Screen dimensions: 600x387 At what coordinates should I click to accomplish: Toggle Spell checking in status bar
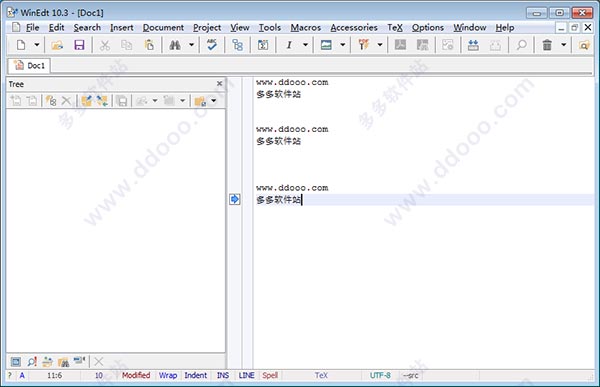[x=270, y=375]
